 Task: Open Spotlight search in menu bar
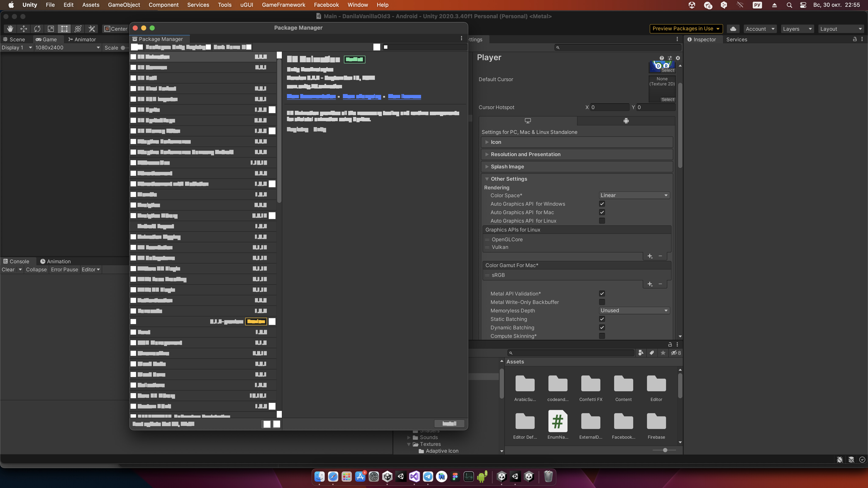pyautogui.click(x=789, y=5)
